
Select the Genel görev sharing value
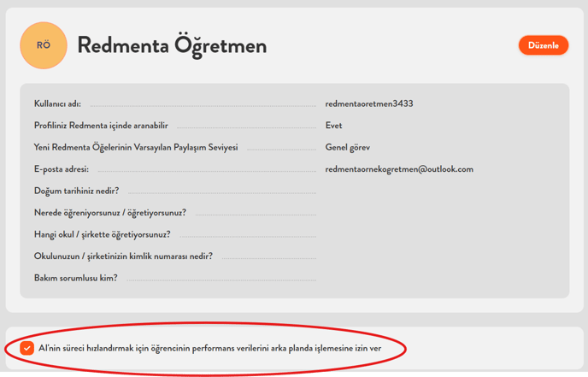(349, 147)
